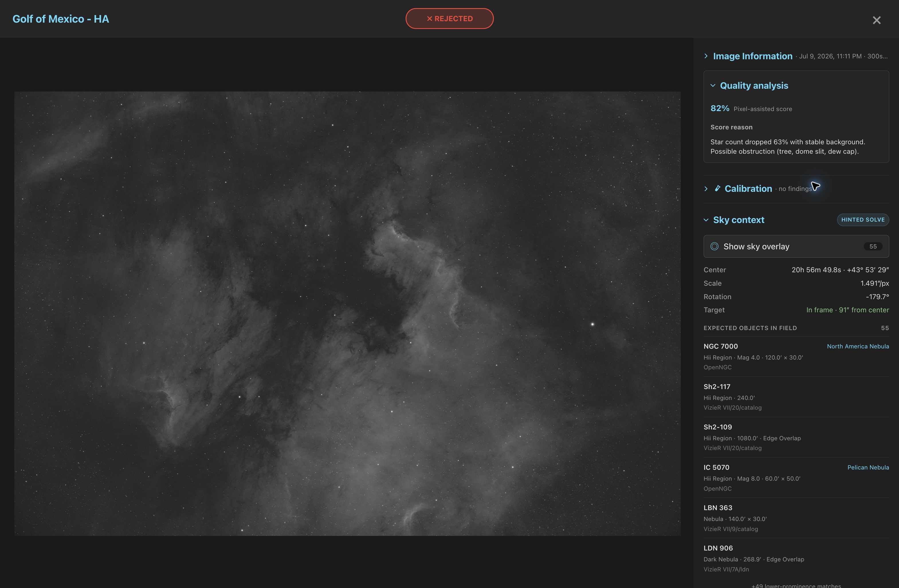Image resolution: width=899 pixels, height=588 pixels.
Task: Select the Sh2-117 object entry
Action: point(796,397)
